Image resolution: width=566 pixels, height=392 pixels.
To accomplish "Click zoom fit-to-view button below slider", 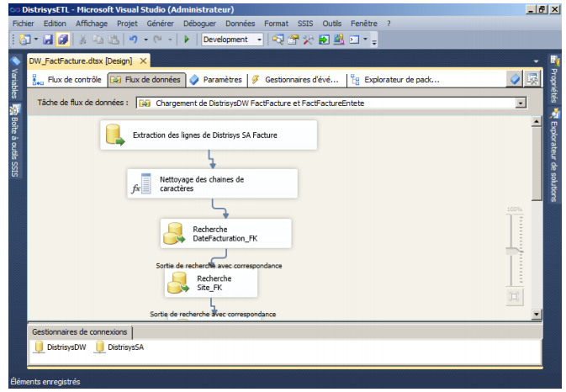I will pos(514,296).
